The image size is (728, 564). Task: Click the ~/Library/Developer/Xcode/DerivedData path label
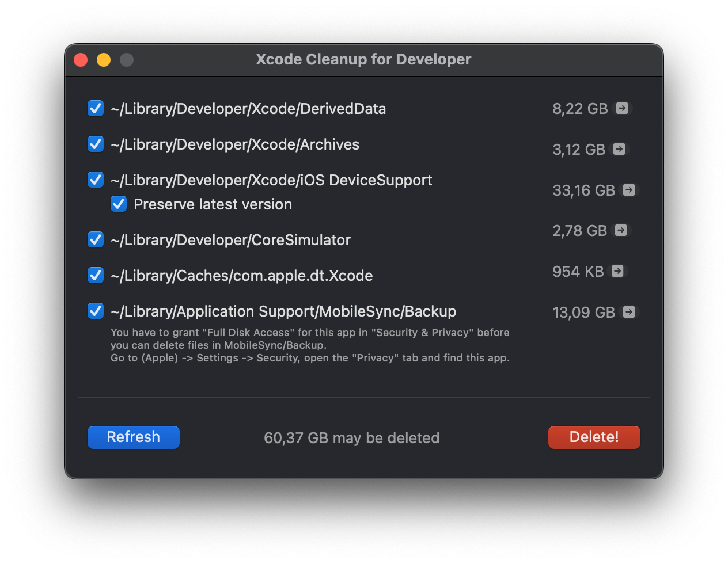[248, 109]
